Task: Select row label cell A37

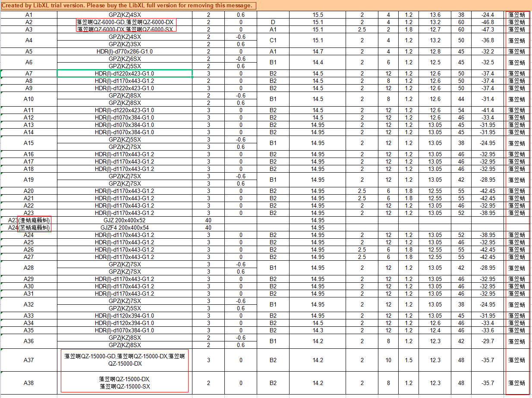Action: pos(28,360)
